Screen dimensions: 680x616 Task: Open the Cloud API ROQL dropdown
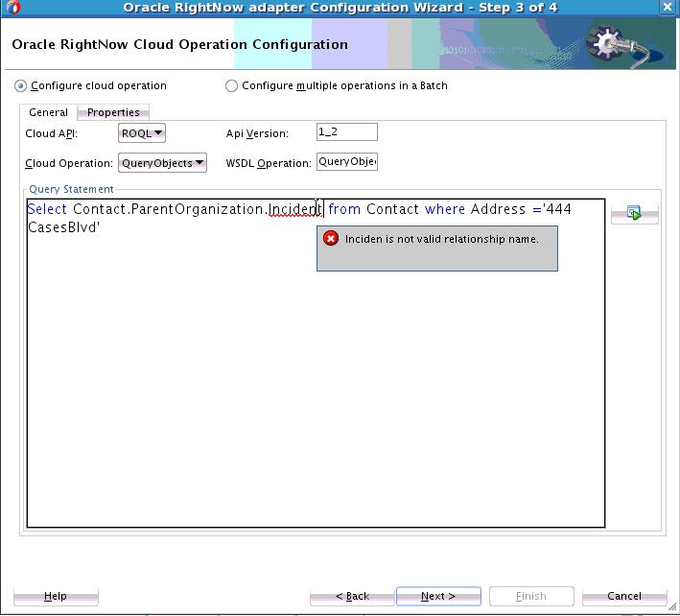click(x=142, y=133)
